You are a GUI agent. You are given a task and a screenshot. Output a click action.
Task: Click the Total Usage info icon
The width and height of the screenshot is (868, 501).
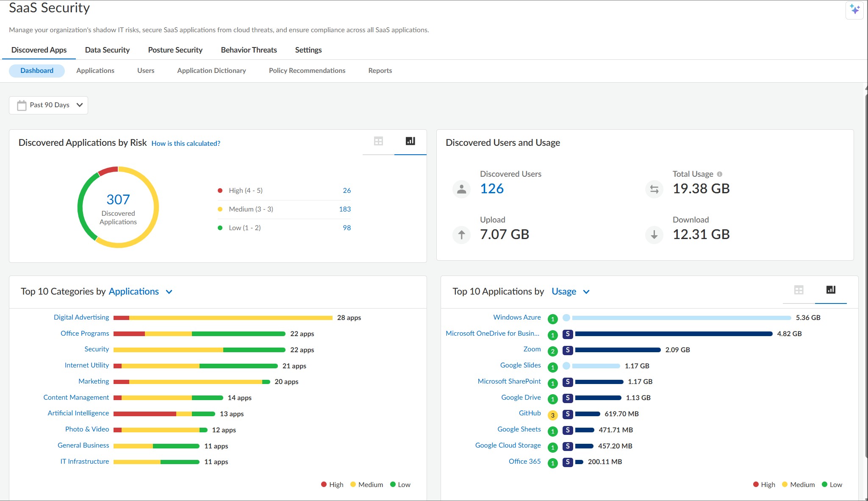coord(719,174)
